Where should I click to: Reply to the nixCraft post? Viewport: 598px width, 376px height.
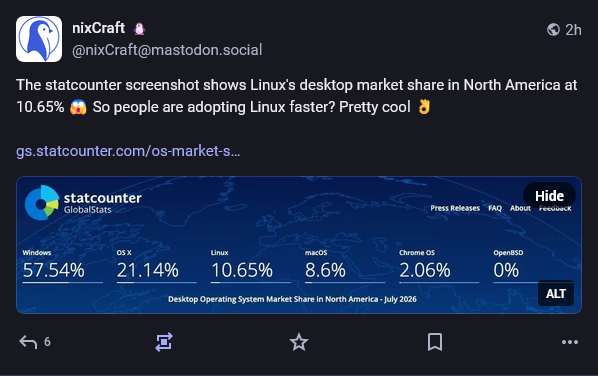28,342
